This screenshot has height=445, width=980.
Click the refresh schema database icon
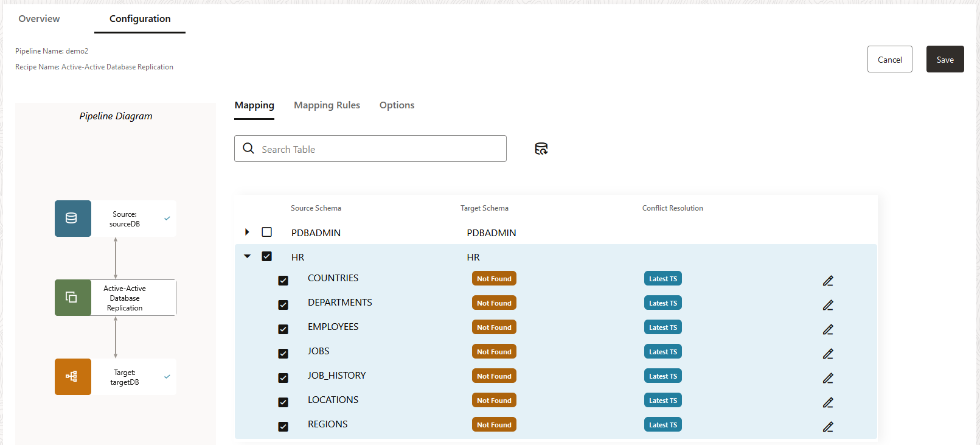(x=541, y=149)
